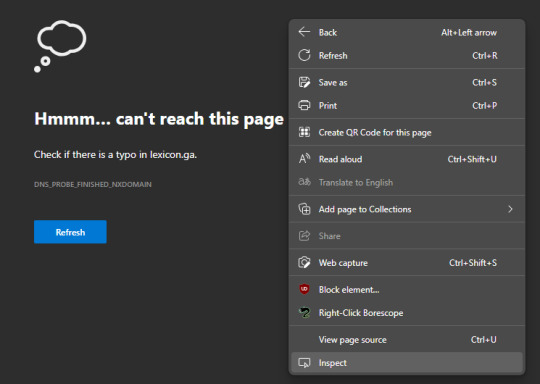Choose Web capture from the menu

click(x=407, y=263)
